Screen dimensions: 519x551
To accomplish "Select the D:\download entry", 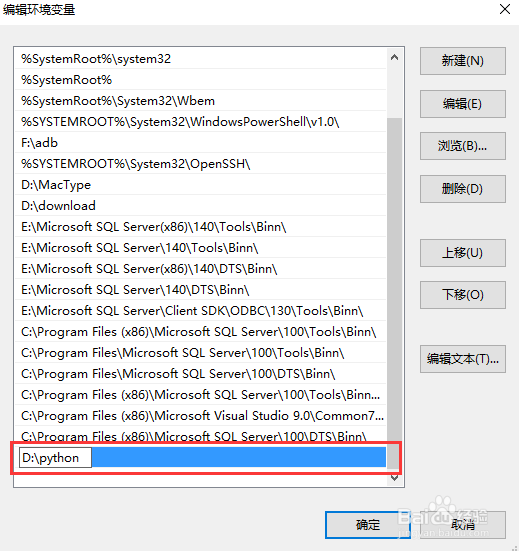I will [x=200, y=206].
